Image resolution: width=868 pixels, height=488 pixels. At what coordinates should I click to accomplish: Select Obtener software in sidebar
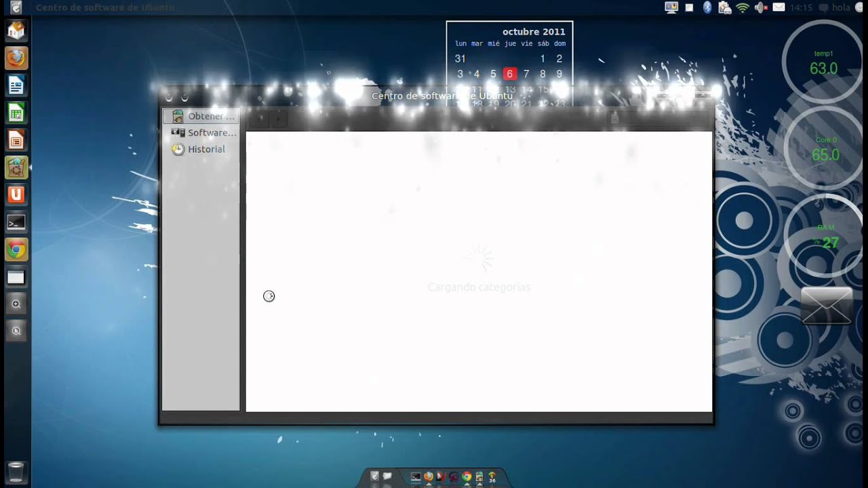[201, 116]
